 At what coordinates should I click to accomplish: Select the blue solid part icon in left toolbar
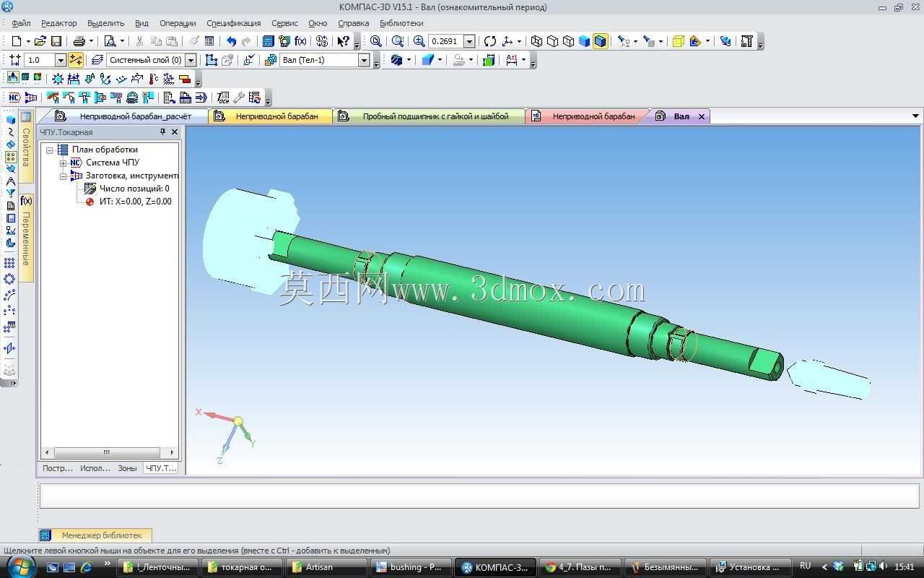tap(10, 120)
